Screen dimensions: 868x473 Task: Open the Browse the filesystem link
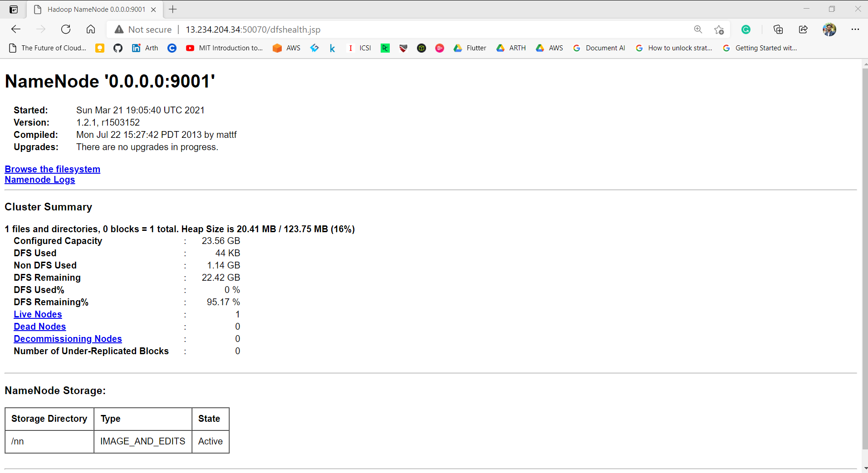tap(52, 169)
